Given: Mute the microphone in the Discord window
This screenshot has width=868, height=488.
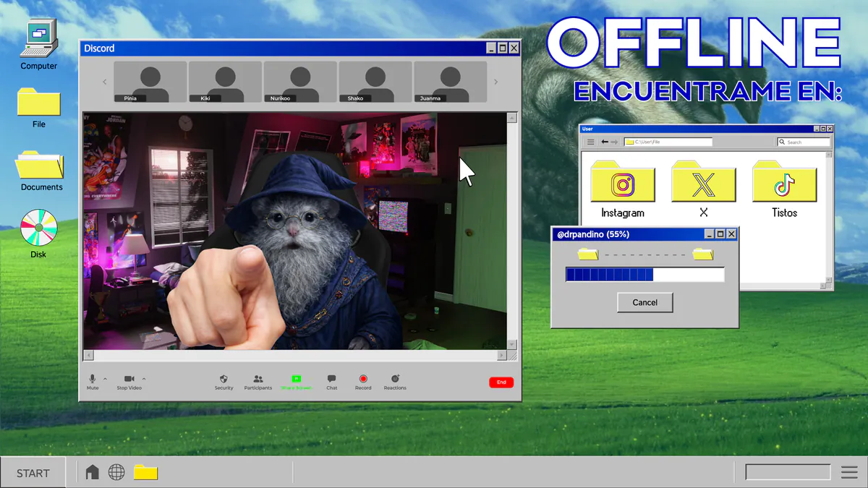Looking at the screenshot, I should (93, 382).
